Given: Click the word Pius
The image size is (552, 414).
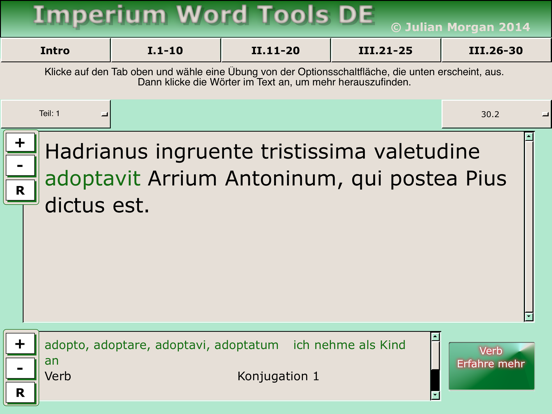Looking at the screenshot, I should coord(486,178).
